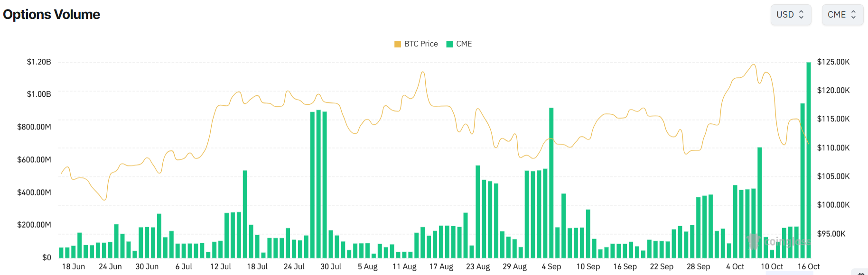Click the 30 Jul date axis label

(x=331, y=266)
